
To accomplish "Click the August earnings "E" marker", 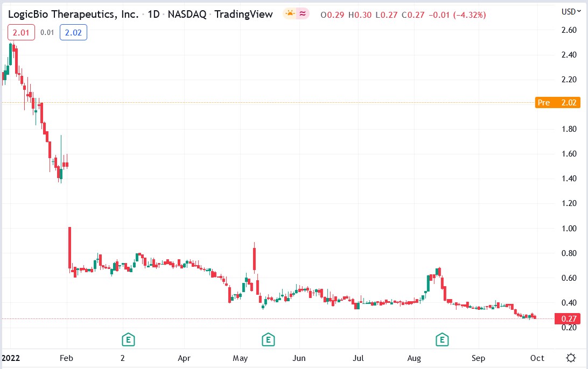I will pyautogui.click(x=442, y=339).
